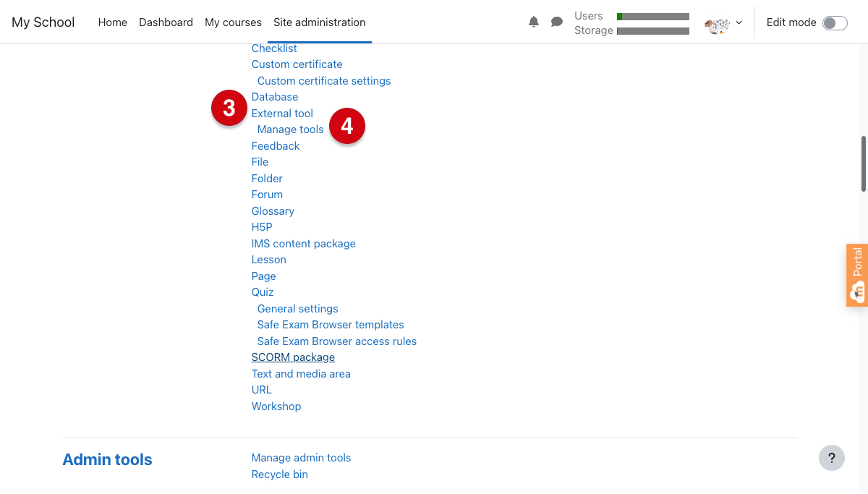Open Quiz General settings link
This screenshot has width=868, height=494.
tap(298, 309)
